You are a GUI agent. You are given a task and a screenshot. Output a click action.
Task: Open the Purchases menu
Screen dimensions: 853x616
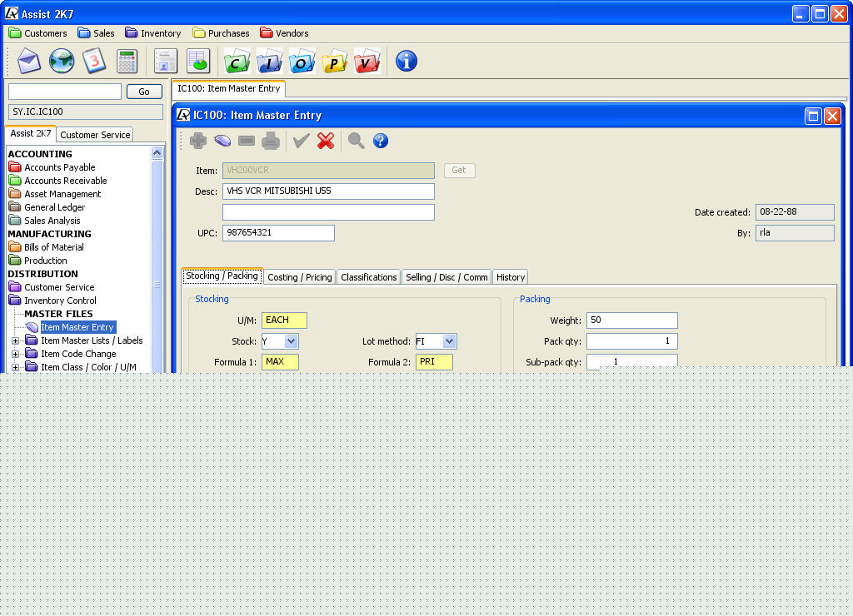(221, 33)
